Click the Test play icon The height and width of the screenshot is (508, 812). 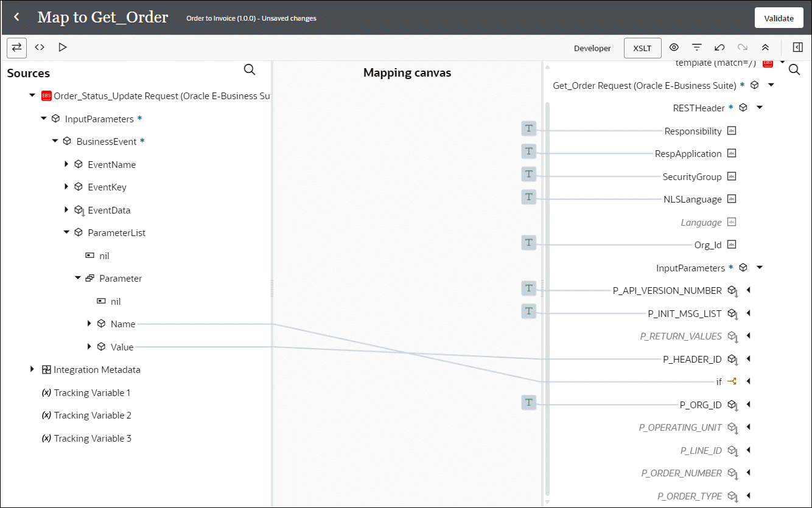pyautogui.click(x=62, y=47)
